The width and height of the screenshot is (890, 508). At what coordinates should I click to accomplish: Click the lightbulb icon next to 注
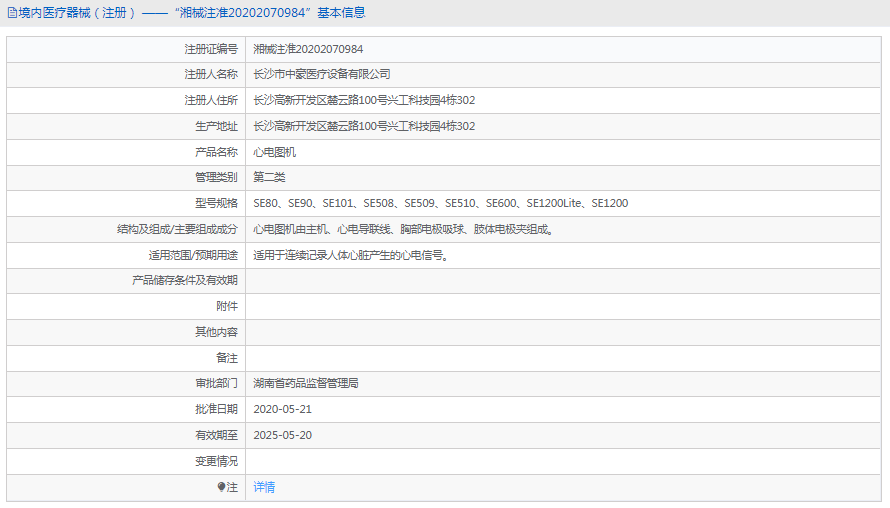tap(221, 487)
